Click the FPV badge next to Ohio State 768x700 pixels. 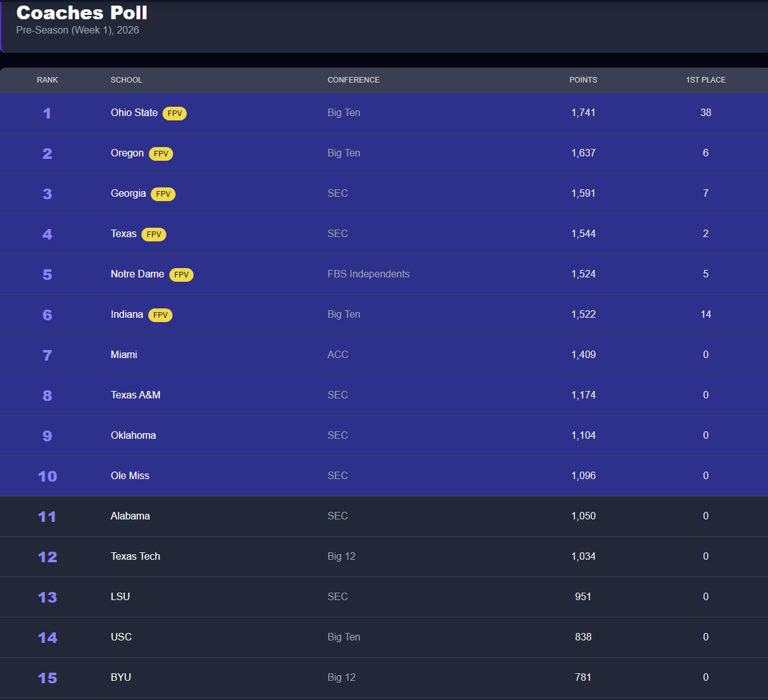click(x=174, y=114)
